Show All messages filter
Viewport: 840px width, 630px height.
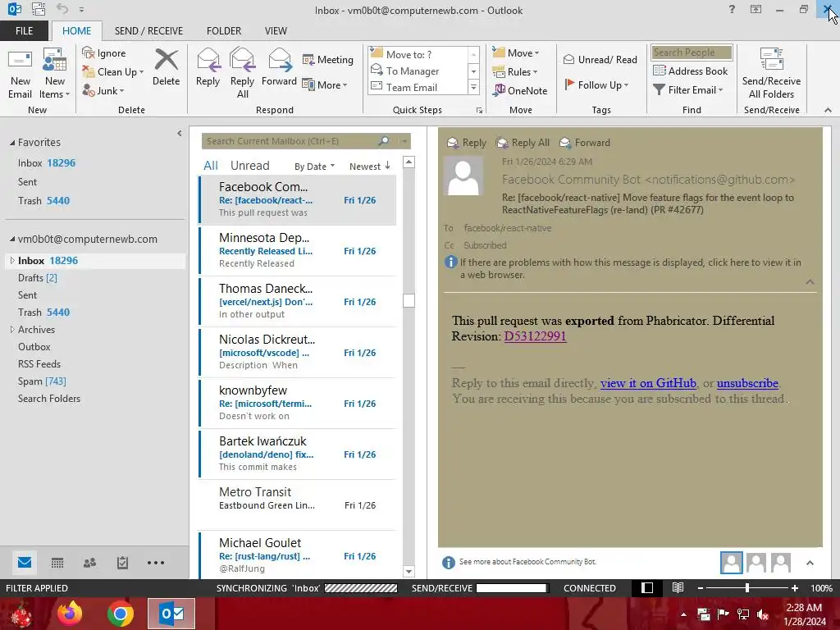(211, 166)
